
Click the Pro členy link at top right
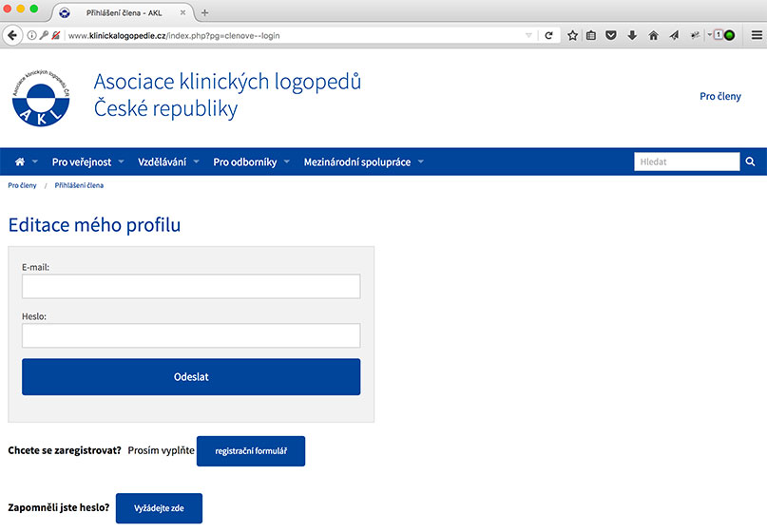[x=719, y=97]
